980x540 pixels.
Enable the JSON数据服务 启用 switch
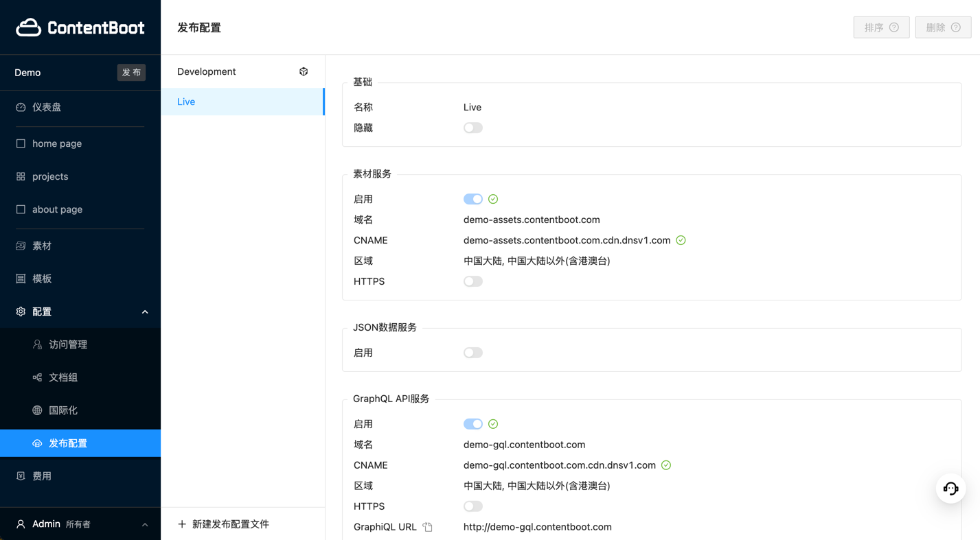[x=473, y=353]
